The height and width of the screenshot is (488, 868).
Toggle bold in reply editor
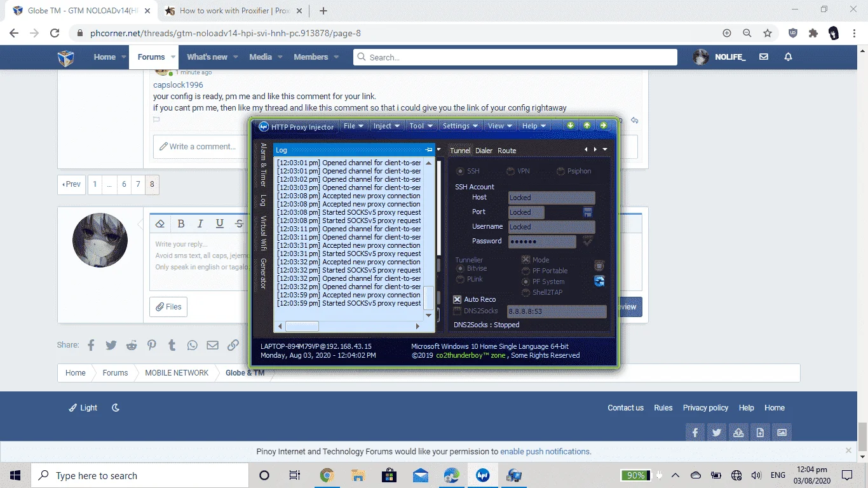pos(181,224)
